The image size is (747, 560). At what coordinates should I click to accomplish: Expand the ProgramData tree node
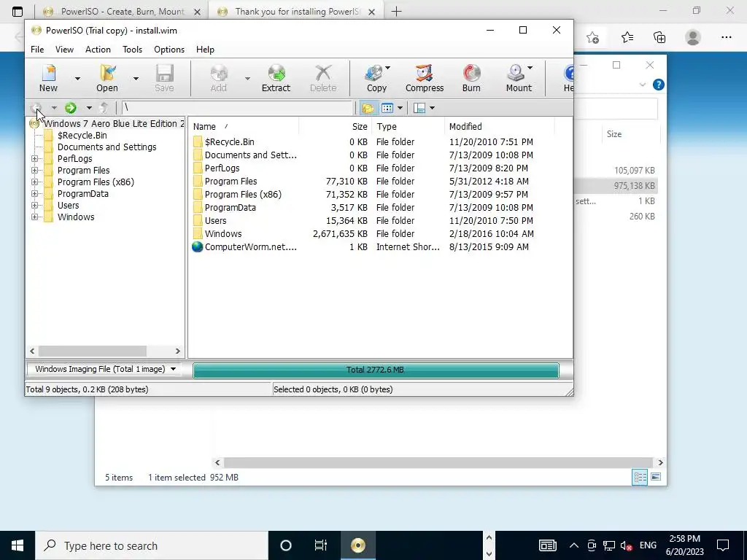tap(34, 193)
